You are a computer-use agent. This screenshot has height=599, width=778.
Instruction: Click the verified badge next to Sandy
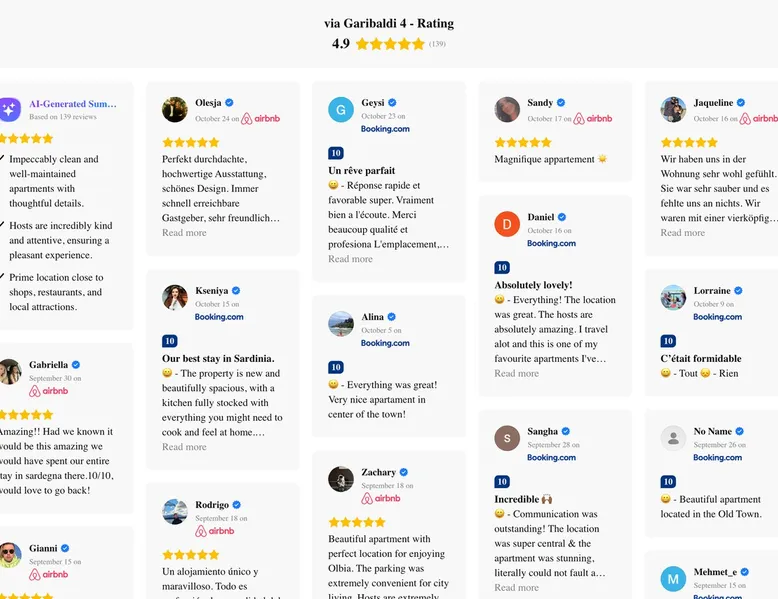561,103
